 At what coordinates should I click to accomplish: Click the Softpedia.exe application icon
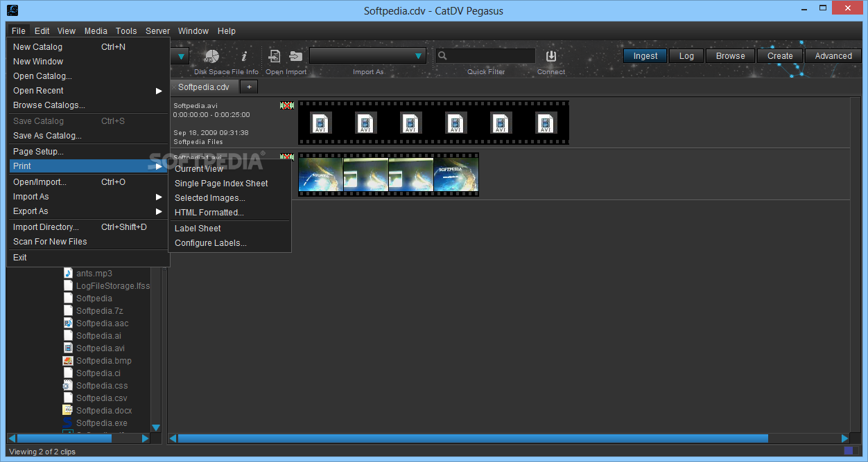pyautogui.click(x=68, y=423)
